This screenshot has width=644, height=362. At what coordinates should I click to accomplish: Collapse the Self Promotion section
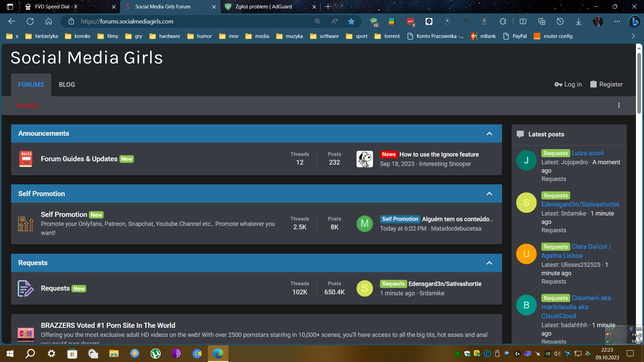(x=489, y=194)
